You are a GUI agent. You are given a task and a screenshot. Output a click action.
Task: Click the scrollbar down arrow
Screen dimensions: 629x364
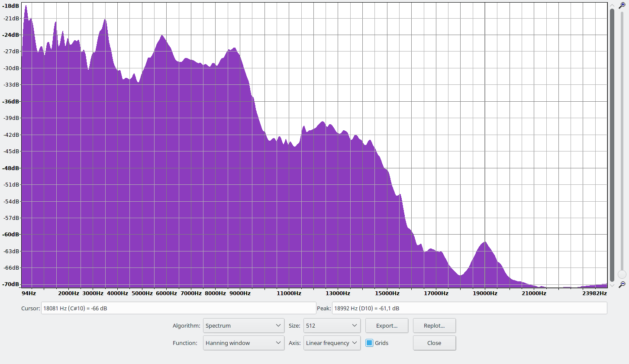pyautogui.click(x=612, y=285)
